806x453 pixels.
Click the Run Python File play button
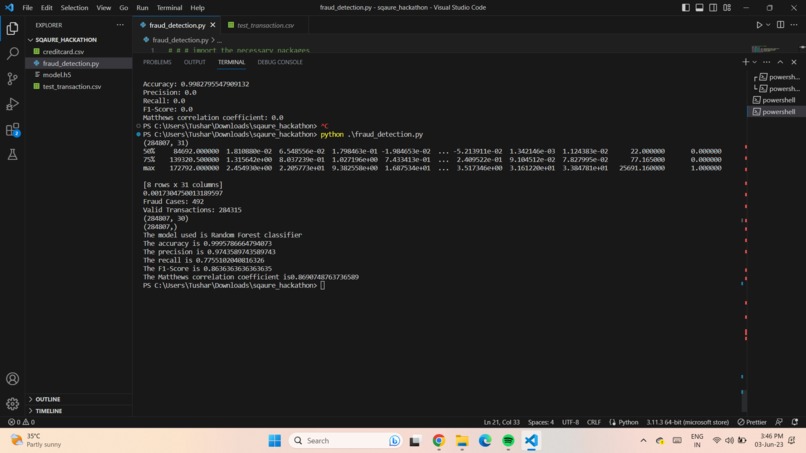[x=759, y=25]
